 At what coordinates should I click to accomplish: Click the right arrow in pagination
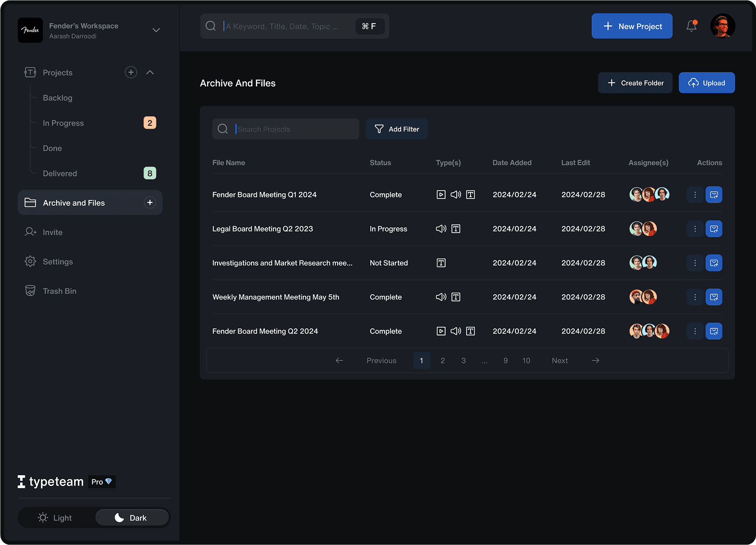click(595, 361)
